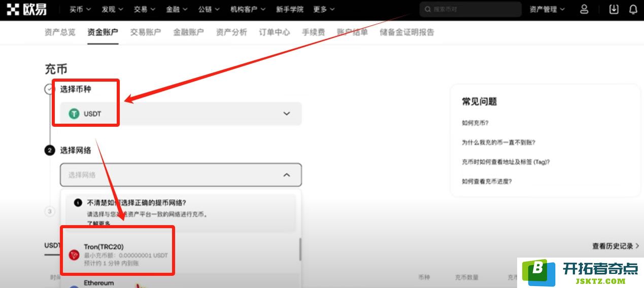Click the 搜索币对 search field

pos(470,9)
